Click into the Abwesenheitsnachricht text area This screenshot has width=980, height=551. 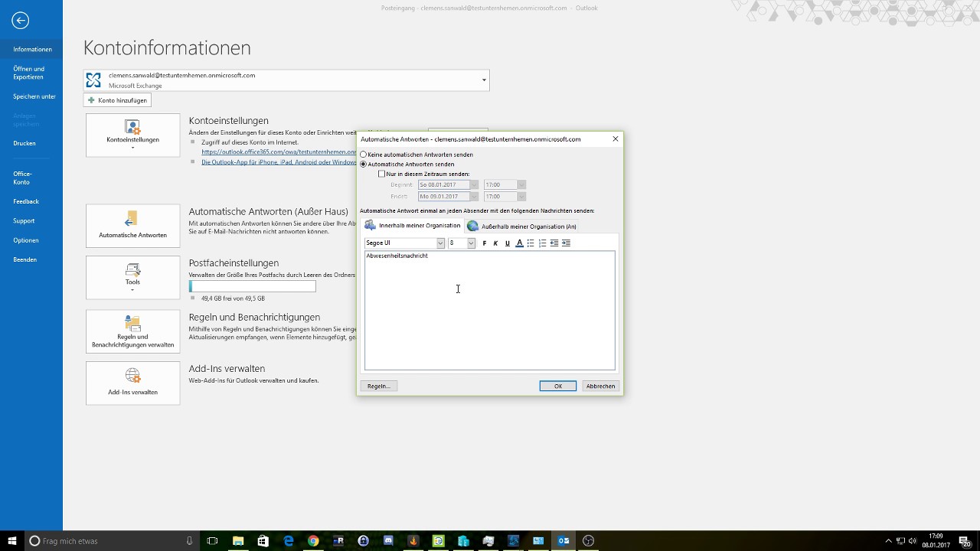[x=490, y=311]
